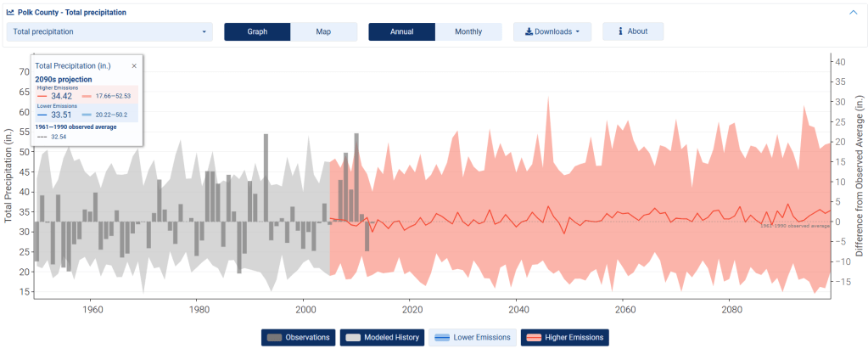The image size is (868, 354).
Task: Click the info icon on About button
Action: click(x=620, y=31)
